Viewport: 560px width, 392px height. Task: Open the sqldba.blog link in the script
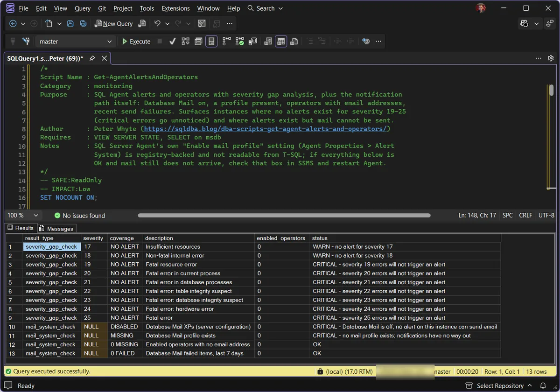coord(266,128)
